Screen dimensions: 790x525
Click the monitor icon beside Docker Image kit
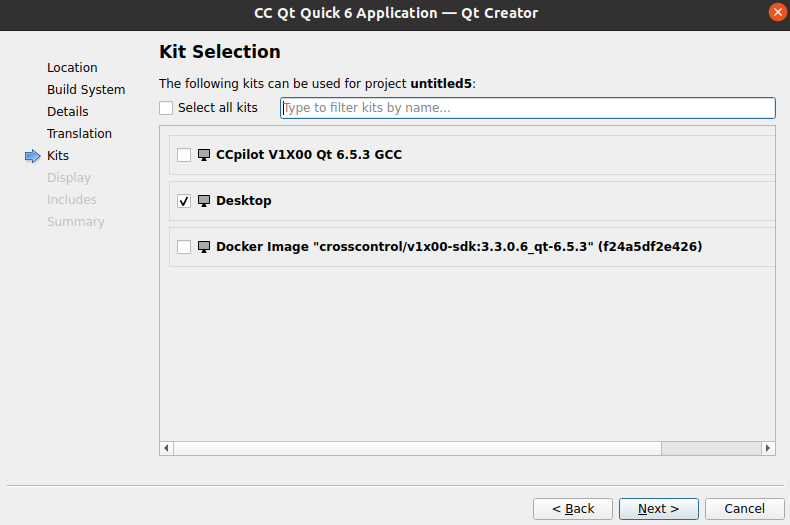point(204,247)
